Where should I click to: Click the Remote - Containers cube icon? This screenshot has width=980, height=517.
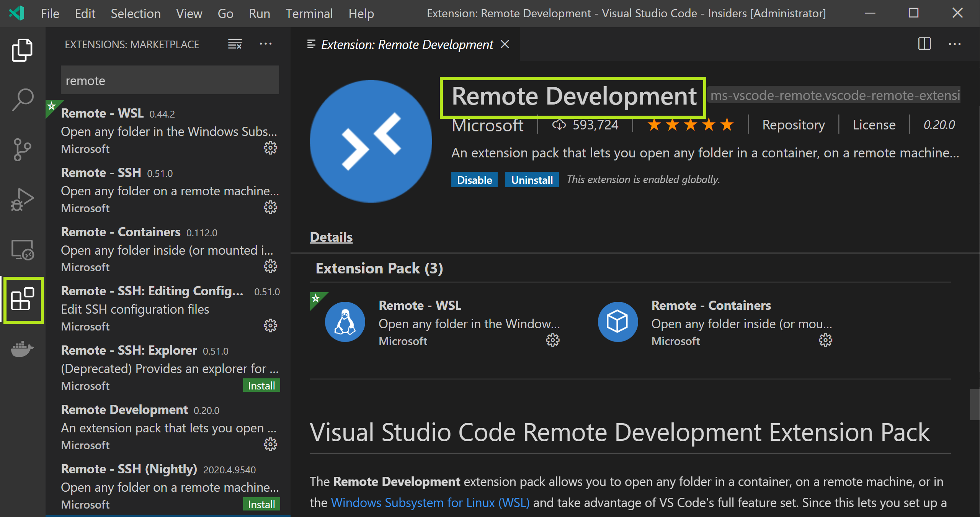coord(618,322)
